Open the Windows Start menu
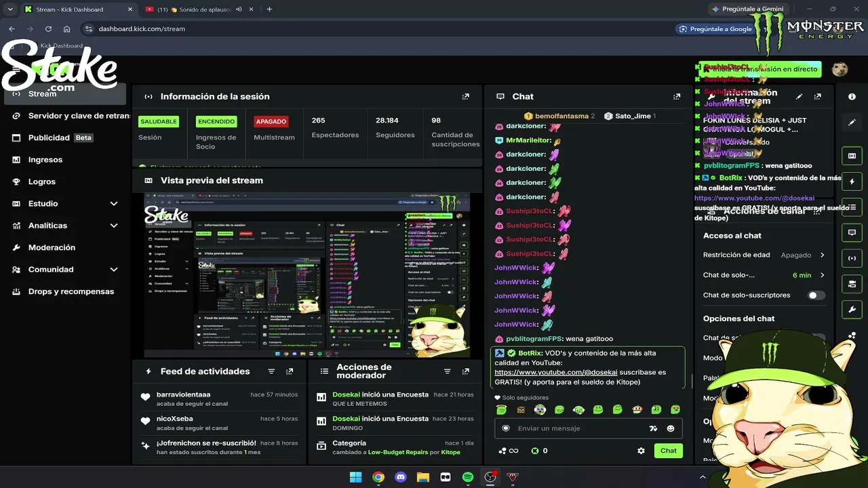 356,477
